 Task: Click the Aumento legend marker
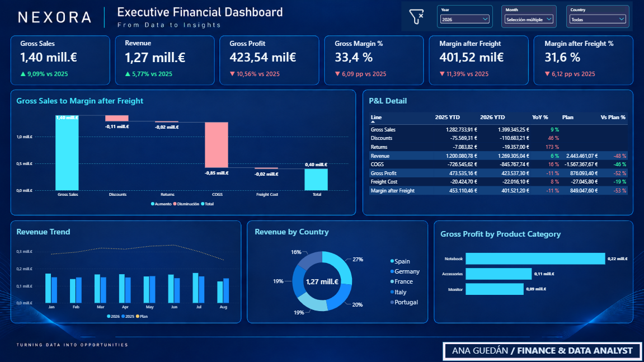(153, 204)
